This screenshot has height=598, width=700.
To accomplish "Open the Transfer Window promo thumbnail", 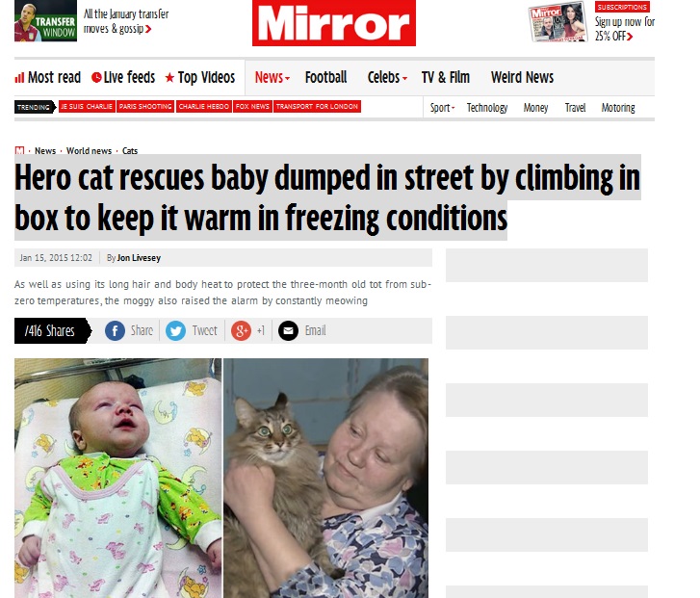I will 45,21.
